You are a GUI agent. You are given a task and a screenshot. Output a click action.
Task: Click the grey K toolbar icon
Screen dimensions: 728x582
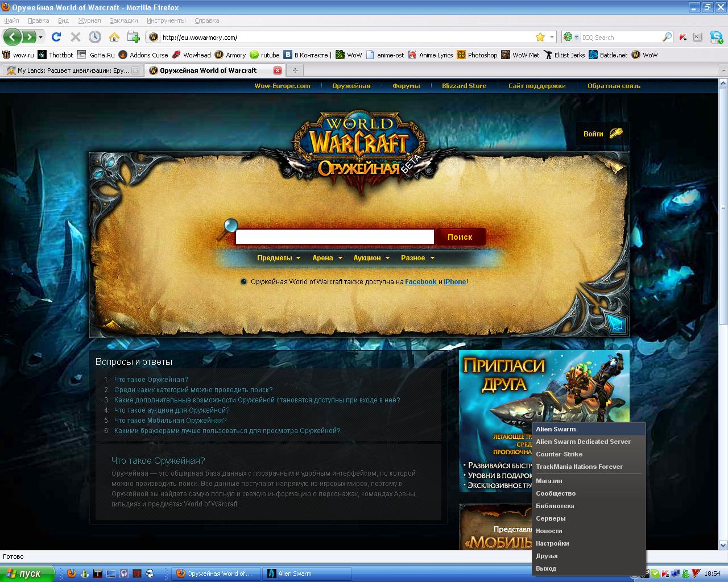[x=698, y=37]
